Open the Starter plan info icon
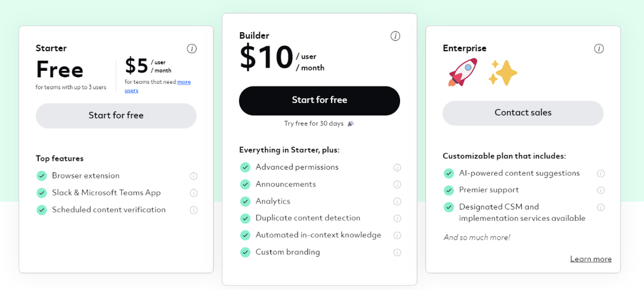 click(x=192, y=48)
